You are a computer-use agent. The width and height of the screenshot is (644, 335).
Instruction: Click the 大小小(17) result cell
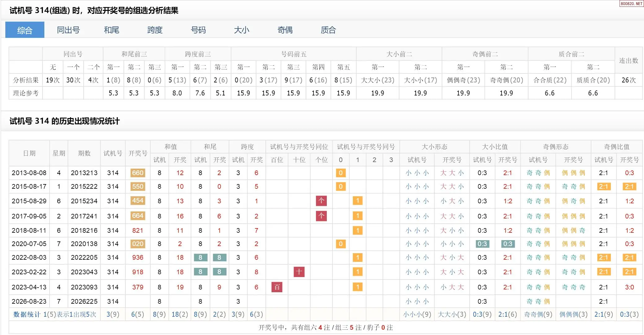pyautogui.click(x=420, y=80)
